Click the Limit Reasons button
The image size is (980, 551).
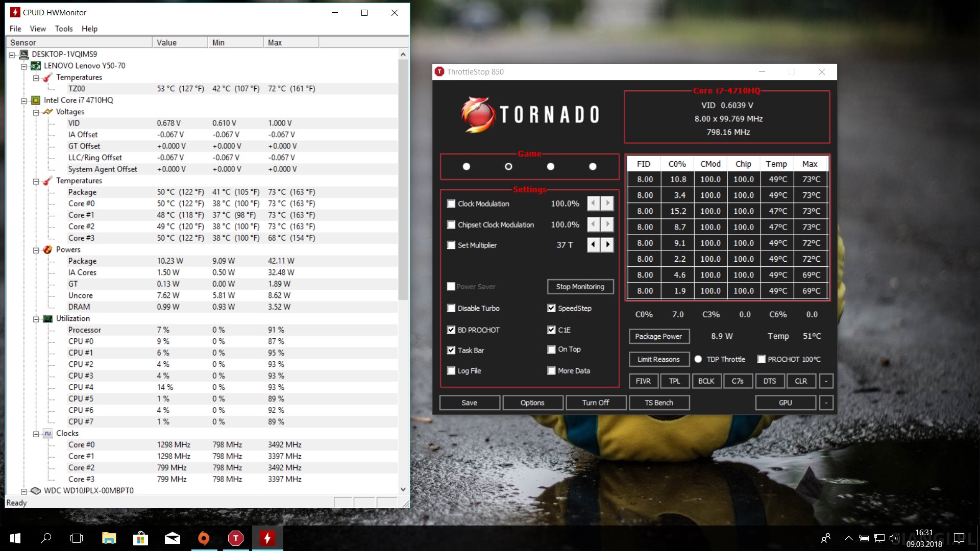tap(659, 359)
